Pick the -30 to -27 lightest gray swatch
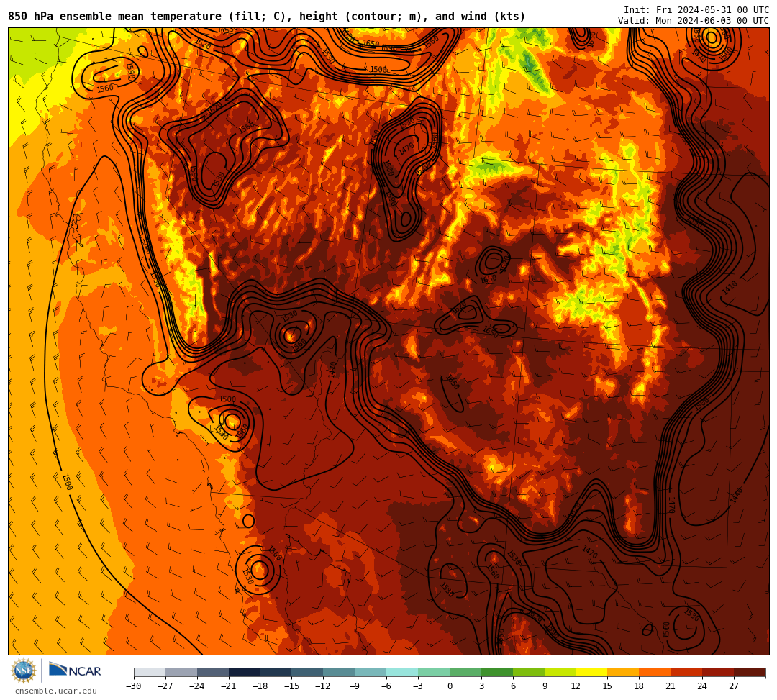The image size is (777, 700). [x=150, y=672]
